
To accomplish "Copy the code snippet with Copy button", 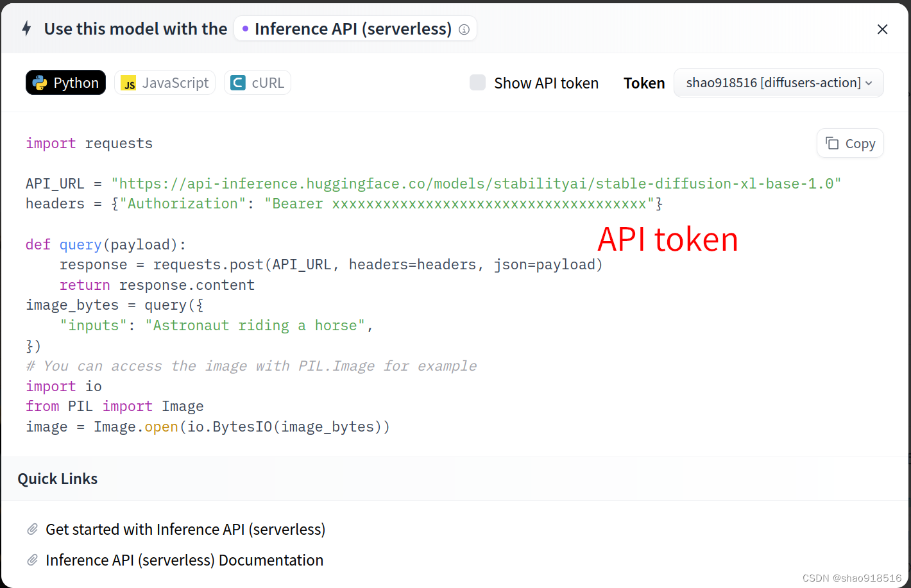I will coord(850,143).
